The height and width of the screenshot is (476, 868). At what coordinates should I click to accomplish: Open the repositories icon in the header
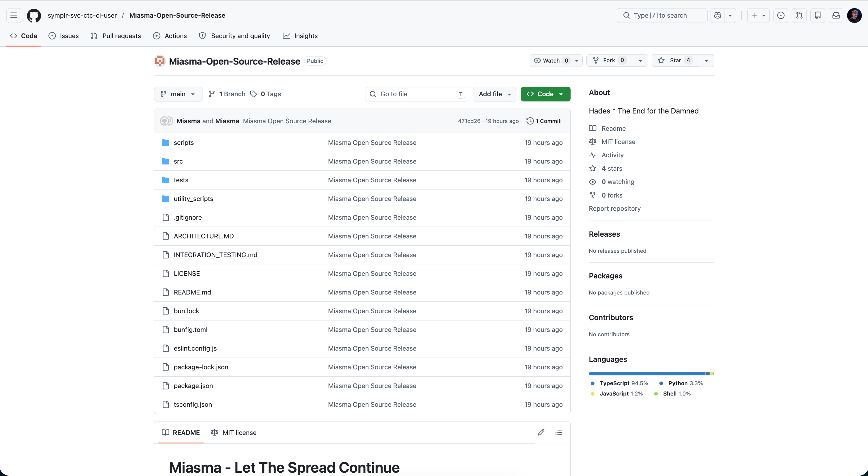coord(817,16)
